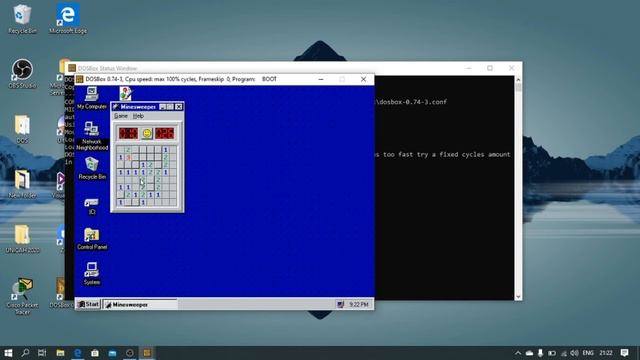Select the folder icon above Cisco Packet Tracer
This screenshot has width=640, height=360.
22,239
